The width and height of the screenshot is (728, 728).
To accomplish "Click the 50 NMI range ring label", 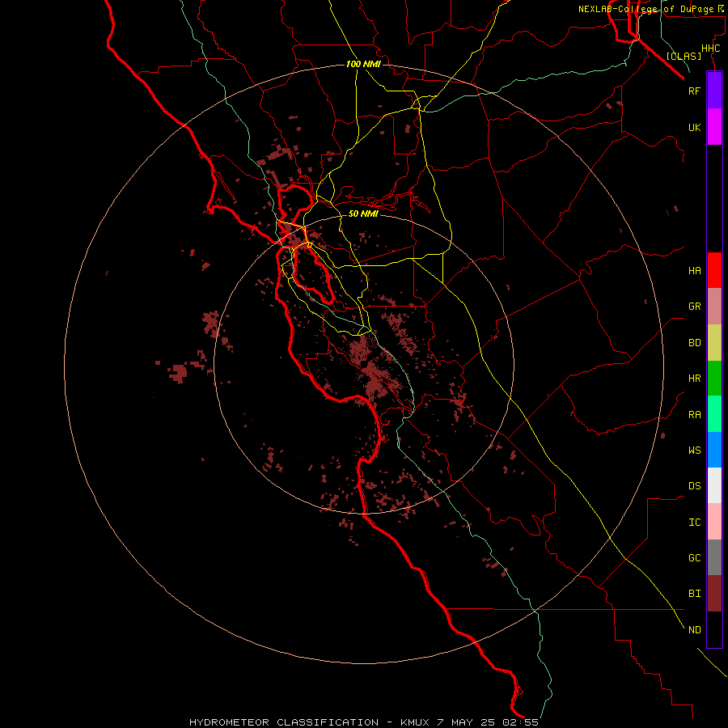I will (x=363, y=214).
